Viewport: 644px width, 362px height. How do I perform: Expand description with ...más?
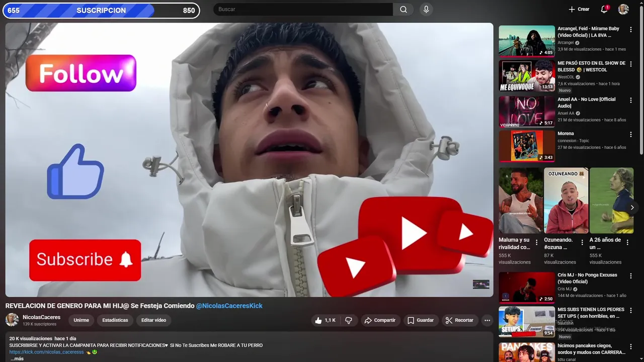pos(17,358)
